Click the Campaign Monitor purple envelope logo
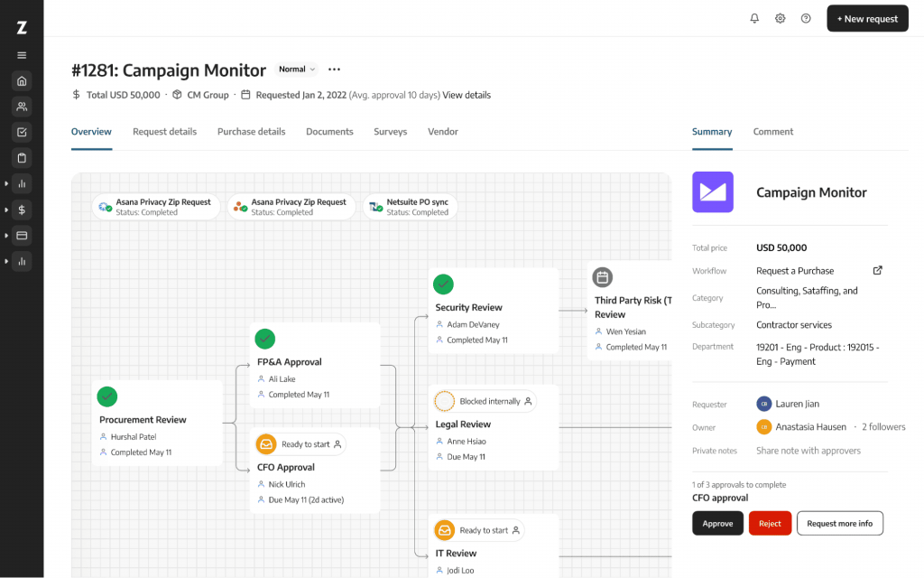The image size is (924, 578). 713,192
